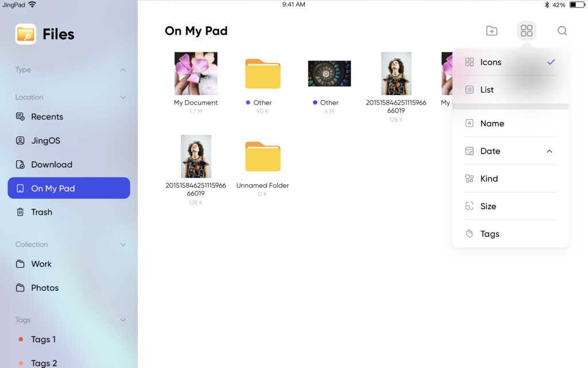The width and height of the screenshot is (588, 368).
Task: Open the My Document flower thumbnail
Action: 196,74
